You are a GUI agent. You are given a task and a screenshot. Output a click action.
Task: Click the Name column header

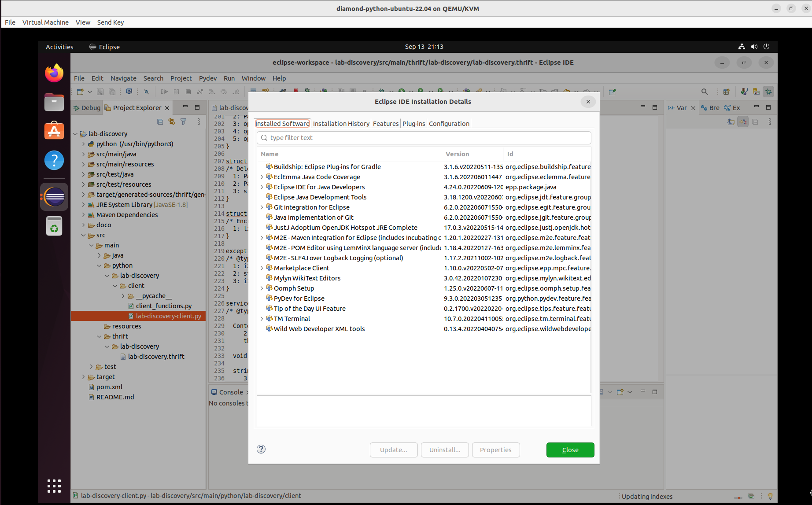pyautogui.click(x=350, y=154)
